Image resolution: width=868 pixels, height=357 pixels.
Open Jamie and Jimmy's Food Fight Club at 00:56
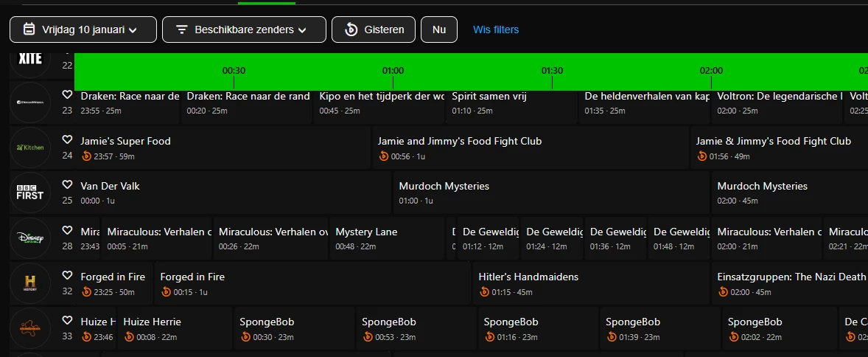531,148
